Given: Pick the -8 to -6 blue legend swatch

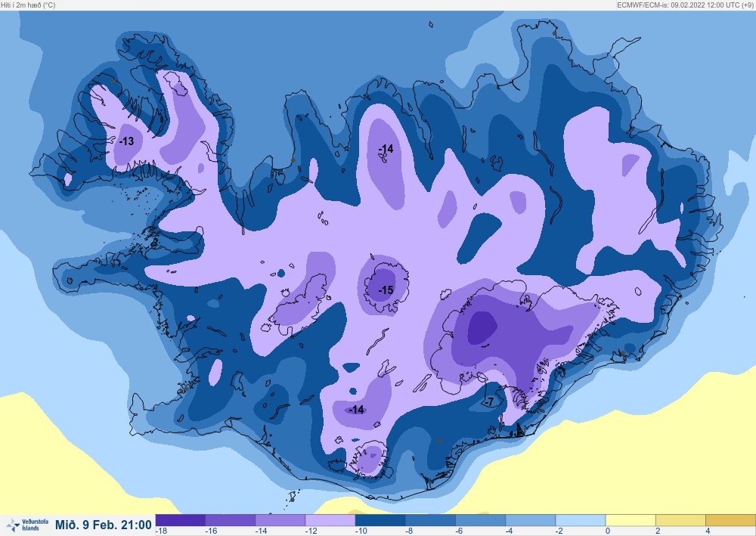Looking at the screenshot, I should pos(431,520).
